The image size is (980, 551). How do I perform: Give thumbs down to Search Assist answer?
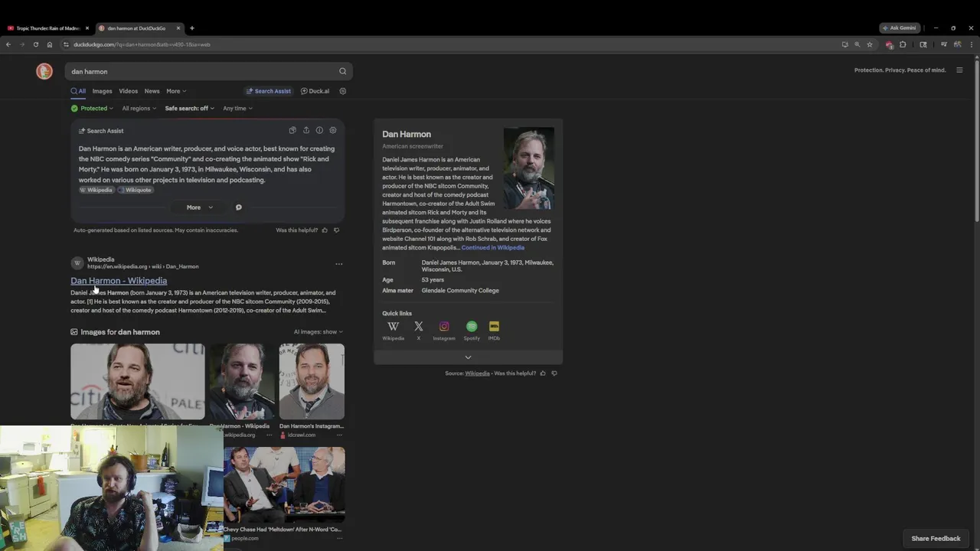tap(336, 230)
